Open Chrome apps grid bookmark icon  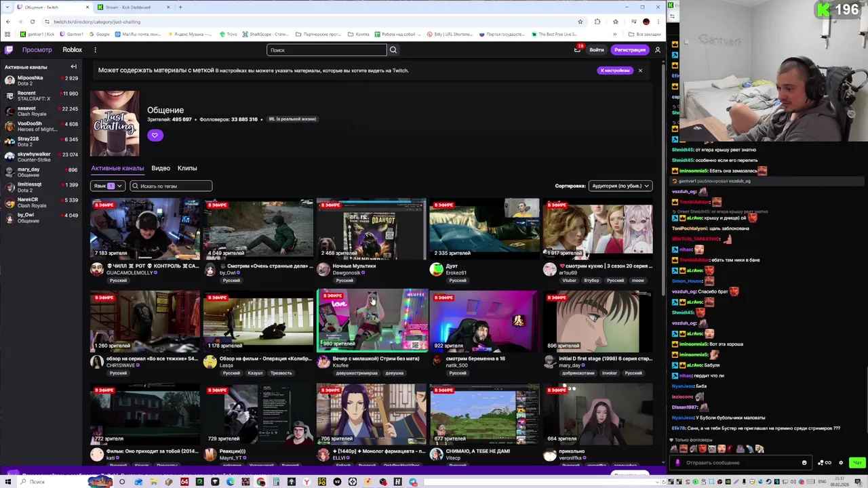(7, 34)
